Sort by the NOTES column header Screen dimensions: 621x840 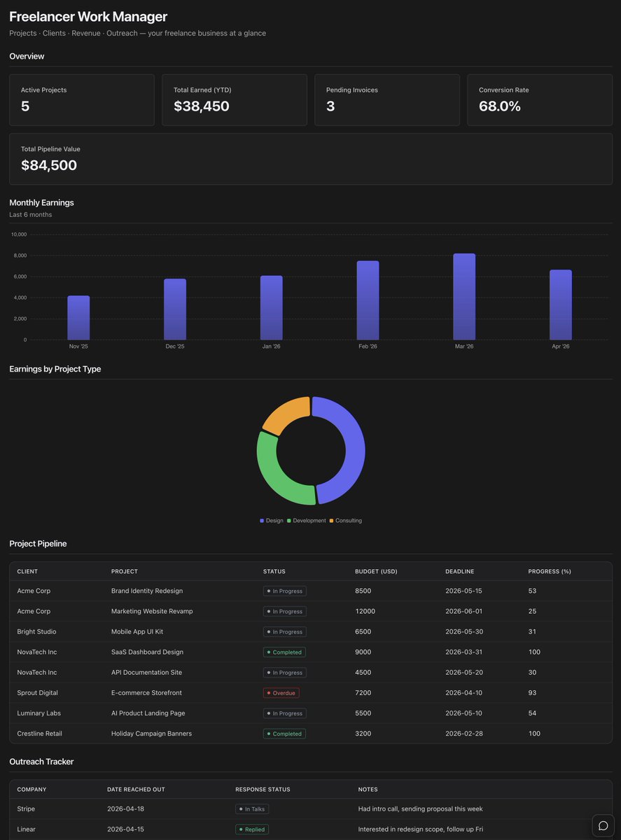pyautogui.click(x=368, y=789)
